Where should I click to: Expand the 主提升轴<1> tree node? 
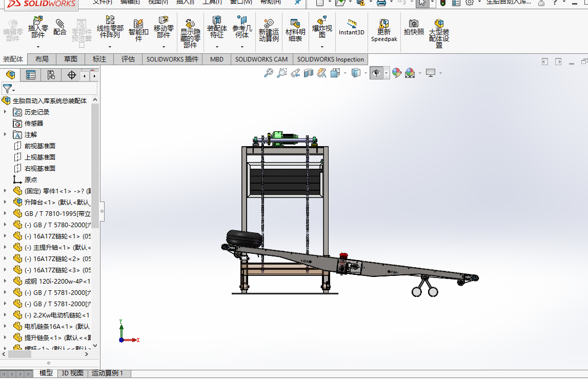[5, 247]
